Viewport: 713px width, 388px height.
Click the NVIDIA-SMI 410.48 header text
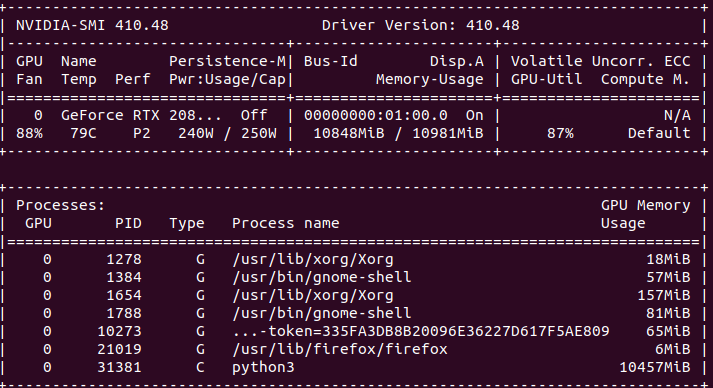(92, 25)
